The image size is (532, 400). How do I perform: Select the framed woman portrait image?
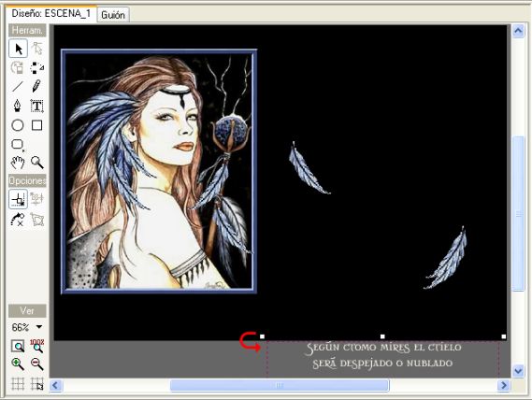(x=159, y=171)
